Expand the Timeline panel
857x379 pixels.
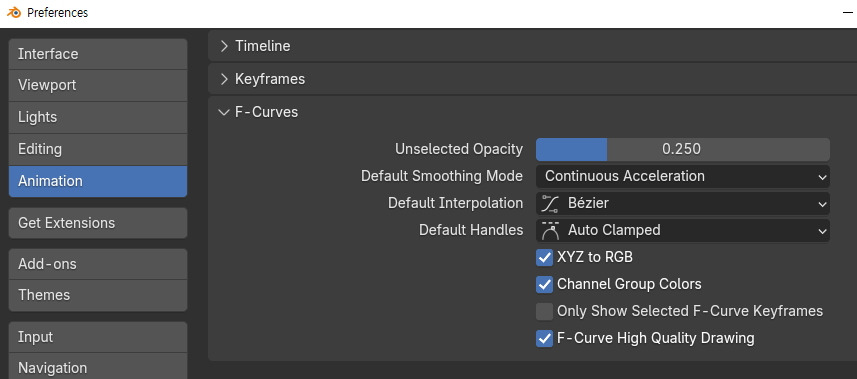224,46
